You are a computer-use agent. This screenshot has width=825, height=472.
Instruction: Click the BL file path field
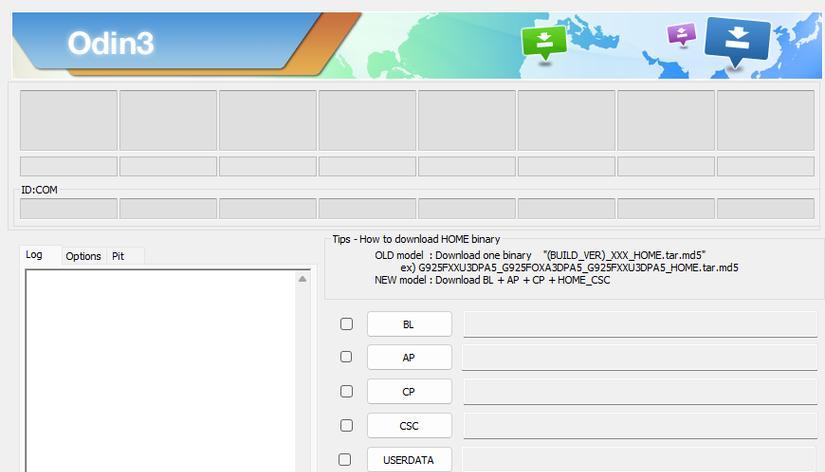[640, 324]
